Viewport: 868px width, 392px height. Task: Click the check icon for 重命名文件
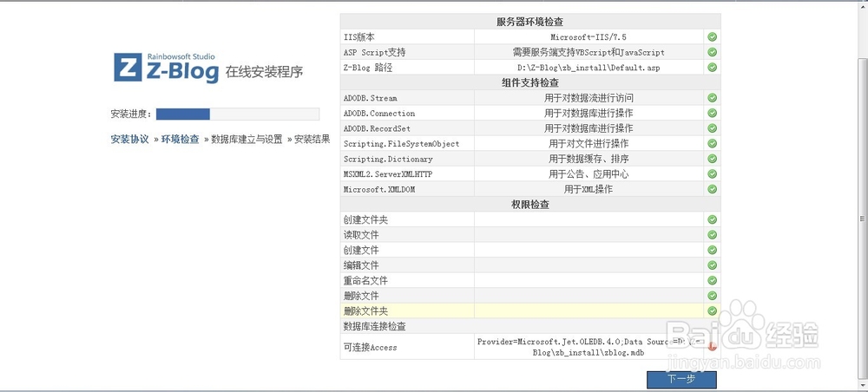712,280
